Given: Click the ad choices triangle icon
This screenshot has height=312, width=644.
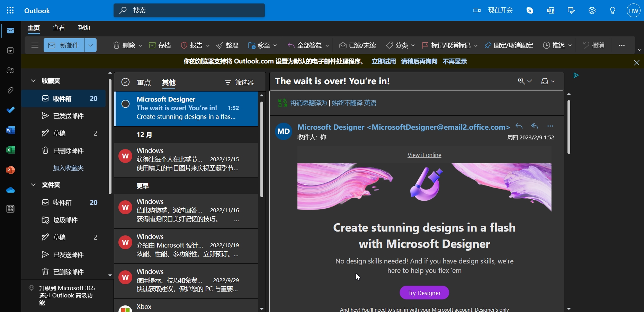Looking at the screenshot, I should pos(576,75).
